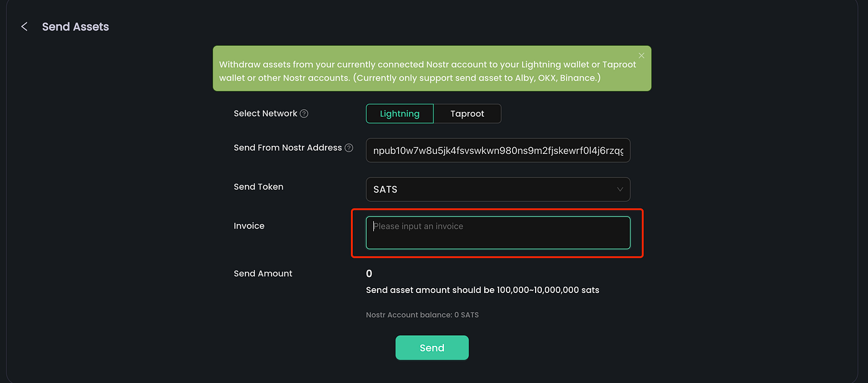Click the amount range hint text
This screenshot has height=383, width=868.
point(482,290)
